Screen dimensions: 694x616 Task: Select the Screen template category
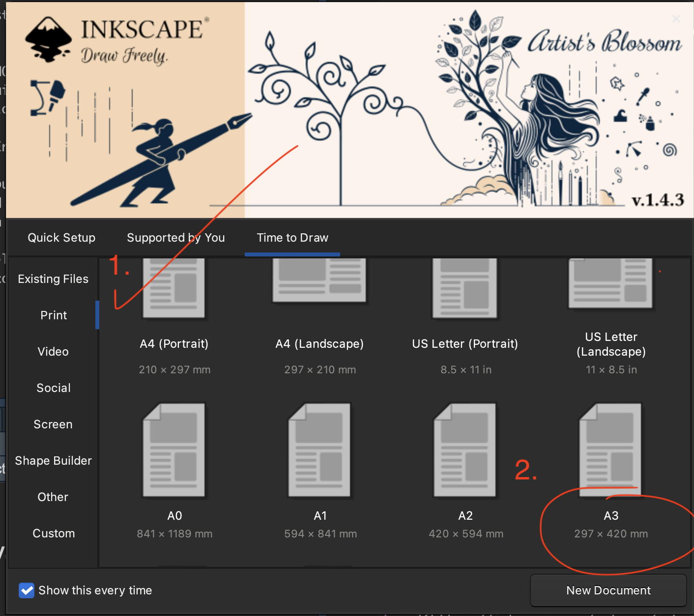(53, 424)
